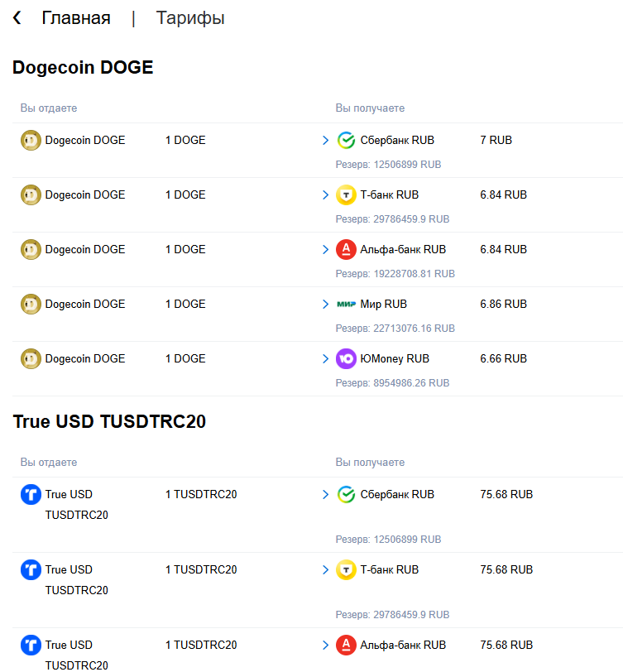This screenshot has height=672, width=623.
Task: Select ЮMoney RUB exchange direction
Action: pyautogui.click(x=395, y=358)
